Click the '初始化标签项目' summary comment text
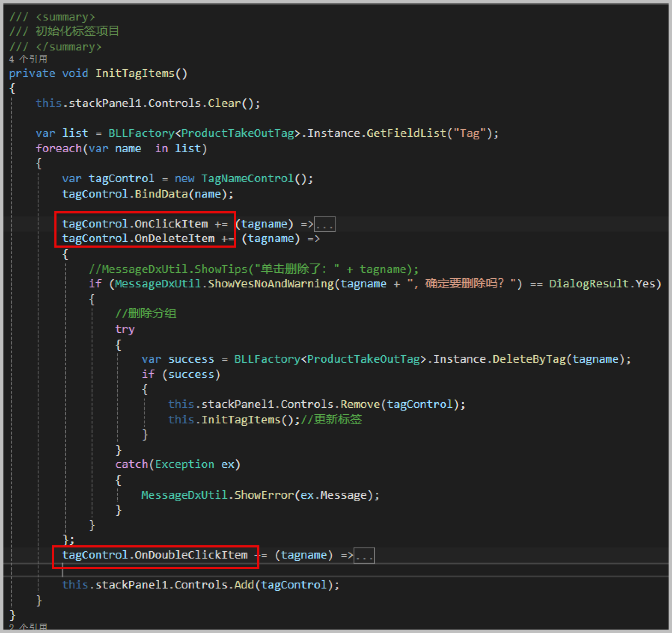 pyautogui.click(x=77, y=31)
